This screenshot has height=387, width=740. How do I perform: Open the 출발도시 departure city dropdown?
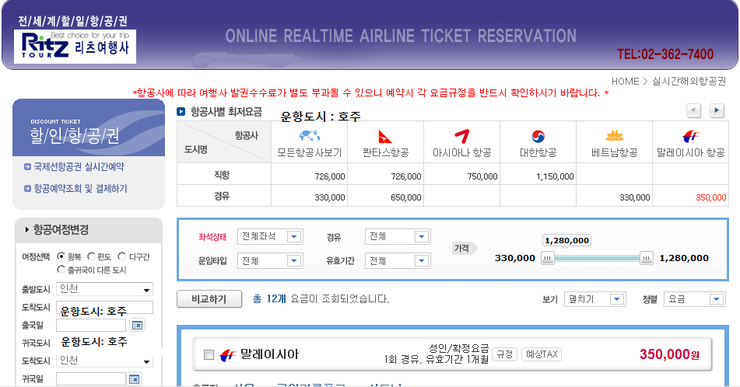104,289
